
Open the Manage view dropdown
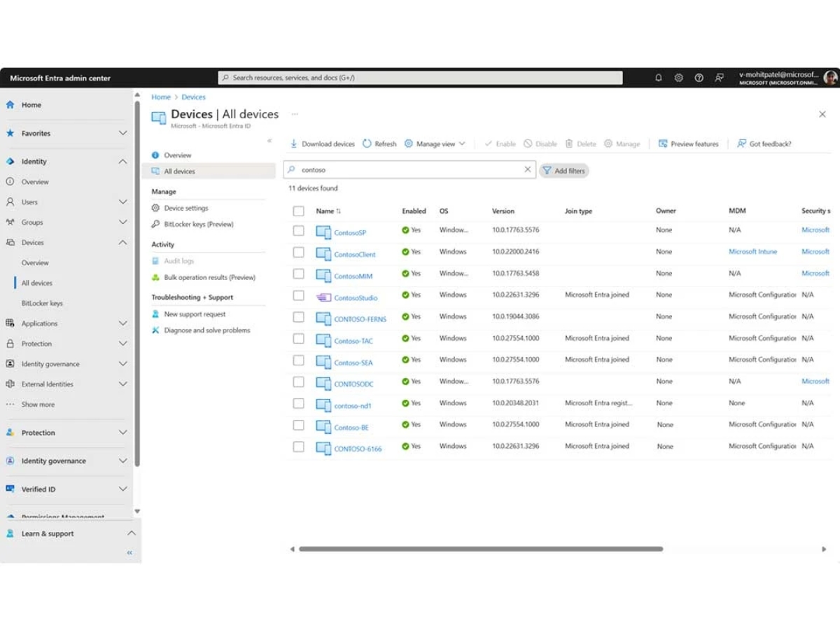[435, 143]
